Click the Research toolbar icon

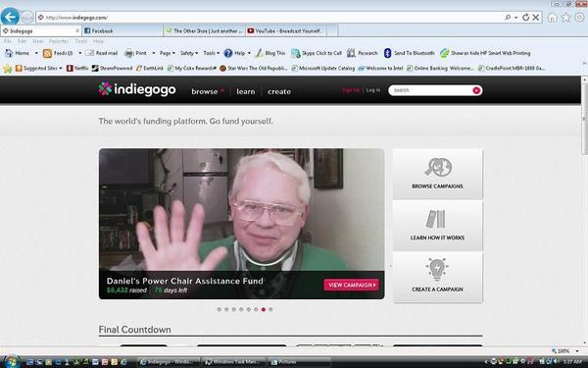tap(351, 53)
